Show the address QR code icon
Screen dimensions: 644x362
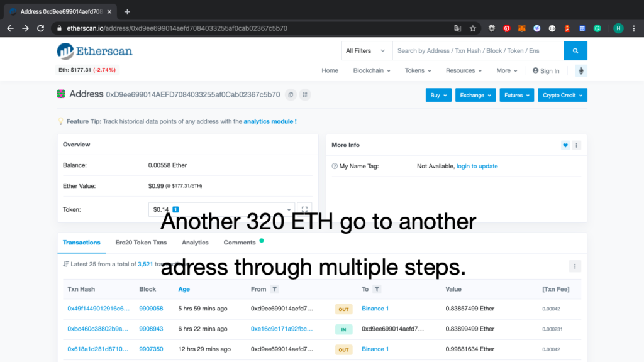point(305,95)
